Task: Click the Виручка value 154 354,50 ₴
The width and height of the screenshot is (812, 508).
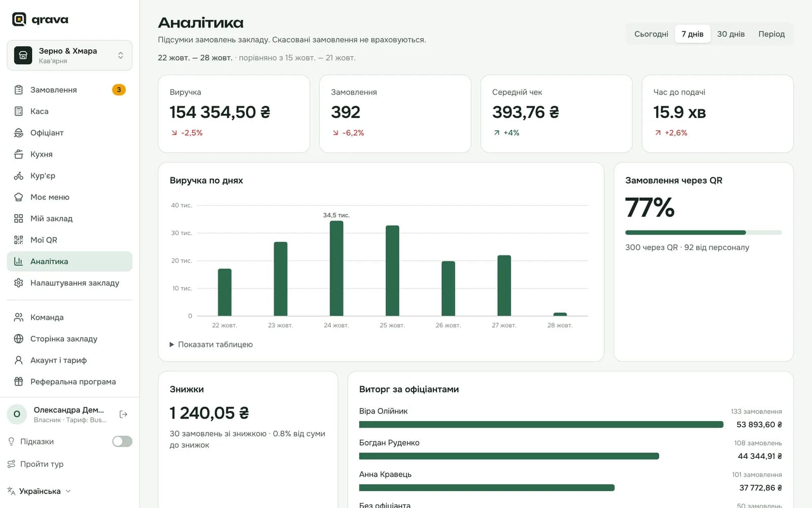Action: pos(220,112)
